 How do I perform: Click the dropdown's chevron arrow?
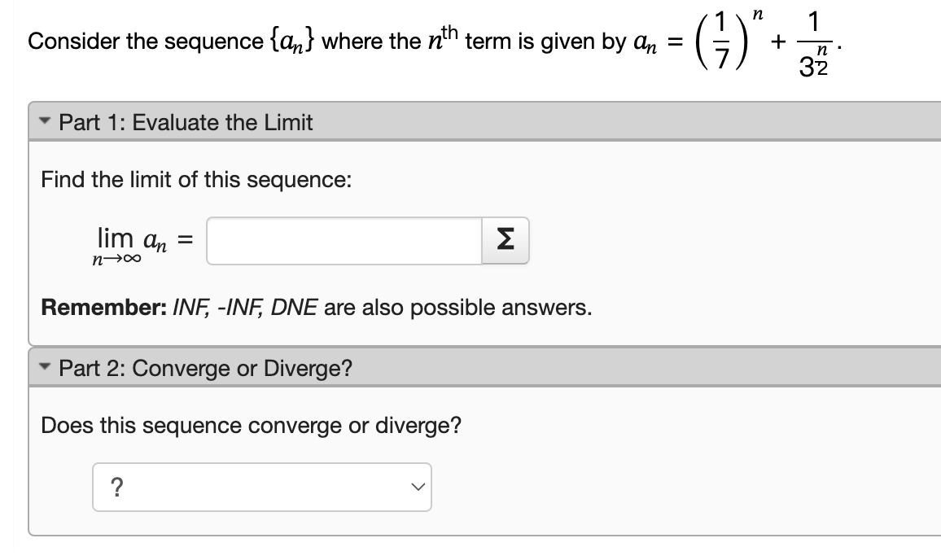[418, 487]
